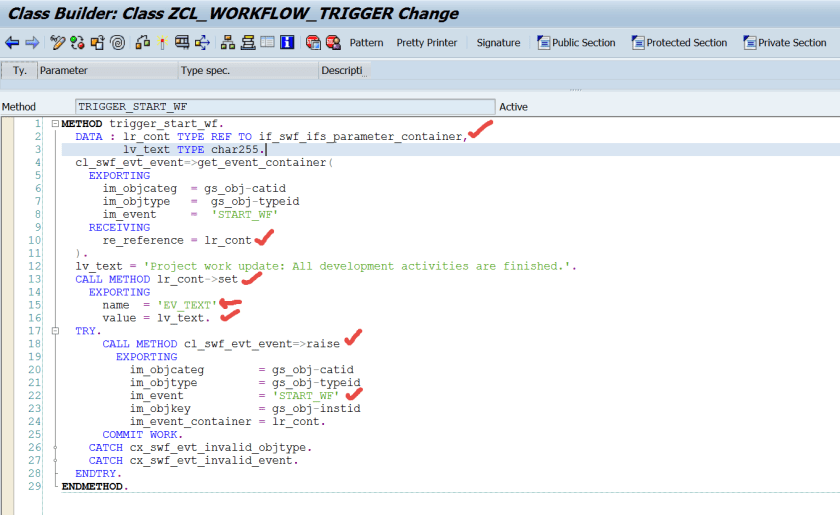Run the Pretty Printer
Image resolution: width=840 pixels, height=515 pixels.
[x=427, y=43]
